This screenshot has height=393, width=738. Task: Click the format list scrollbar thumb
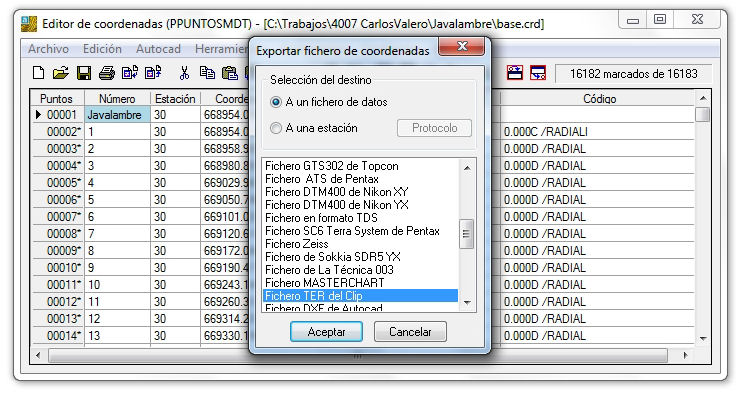pos(466,233)
